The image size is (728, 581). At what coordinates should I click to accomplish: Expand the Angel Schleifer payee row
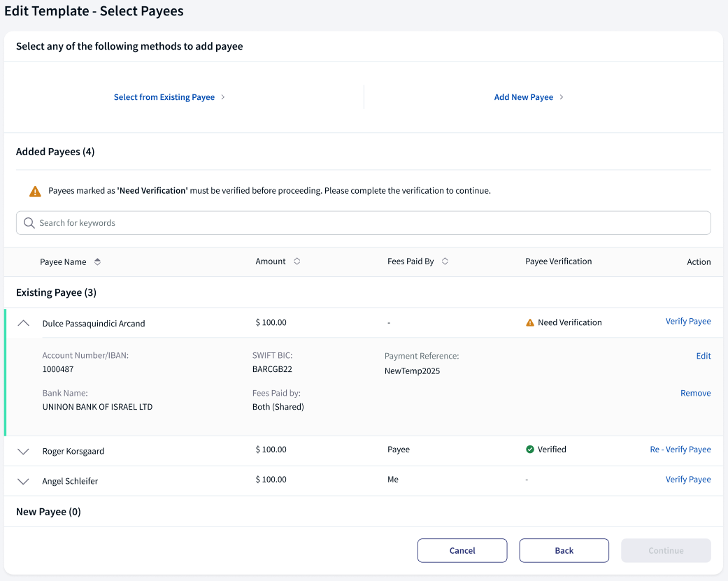pos(23,481)
